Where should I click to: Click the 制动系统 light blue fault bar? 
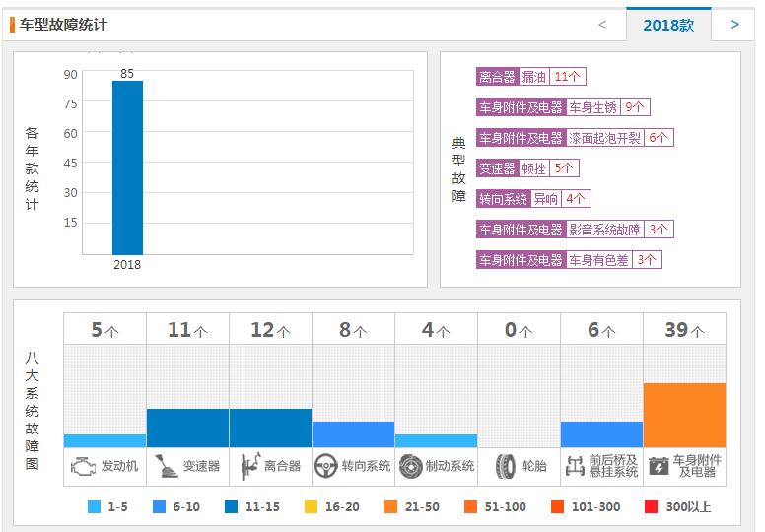pyautogui.click(x=436, y=440)
